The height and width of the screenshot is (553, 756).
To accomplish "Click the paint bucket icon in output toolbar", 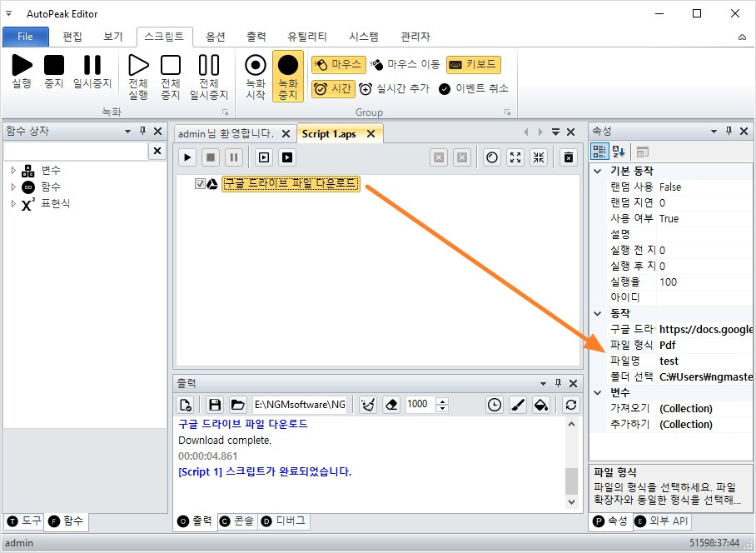I will (541, 405).
